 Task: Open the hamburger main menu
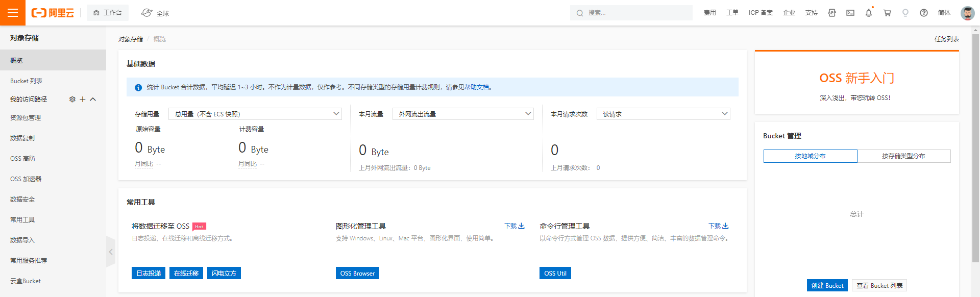(13, 13)
